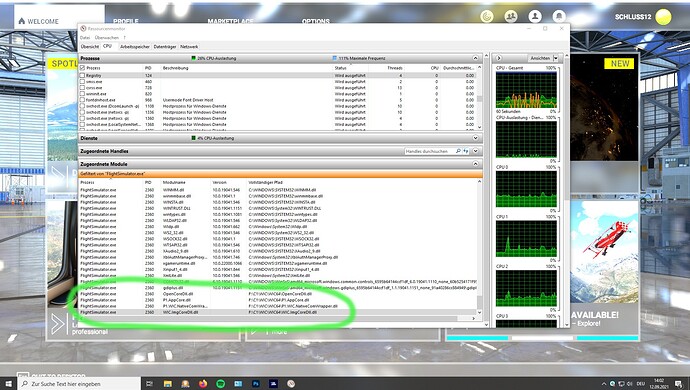
Task: Collapse the Zugeordnete Module section
Action: [x=475, y=164]
